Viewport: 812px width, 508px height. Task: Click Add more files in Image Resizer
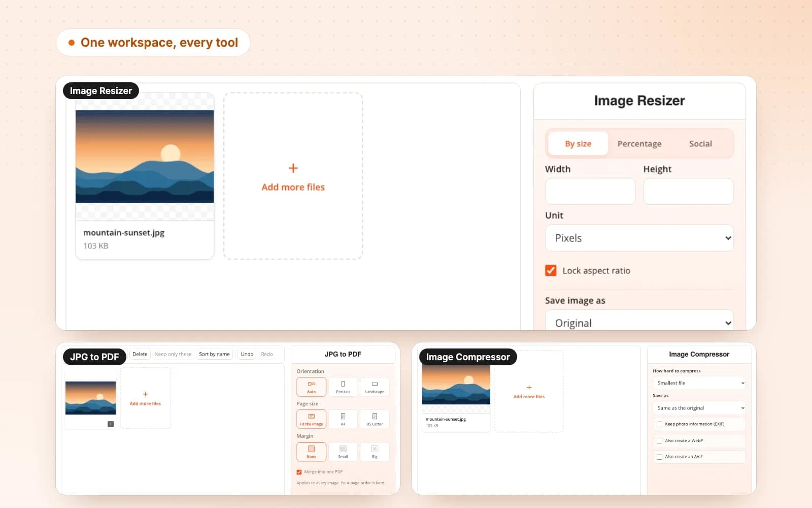[293, 176]
